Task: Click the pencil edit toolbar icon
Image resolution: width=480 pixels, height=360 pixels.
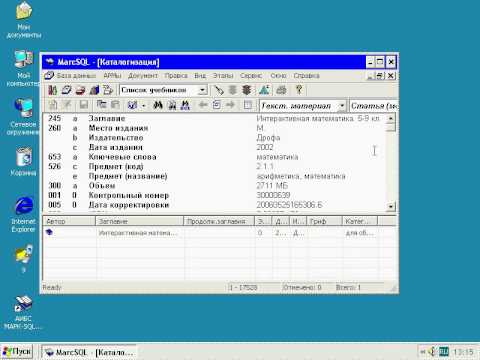Action: pos(218,90)
